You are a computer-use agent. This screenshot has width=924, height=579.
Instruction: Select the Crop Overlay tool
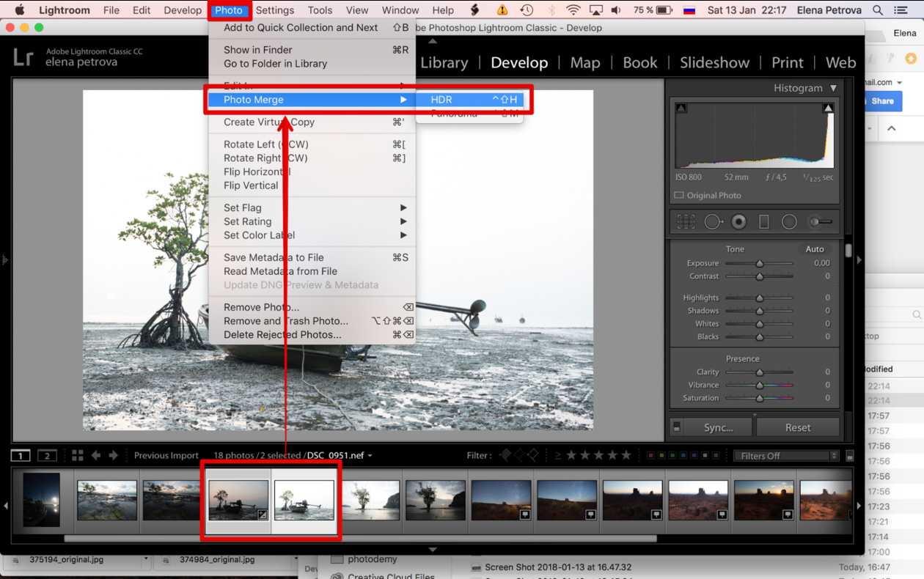pyautogui.click(x=686, y=221)
